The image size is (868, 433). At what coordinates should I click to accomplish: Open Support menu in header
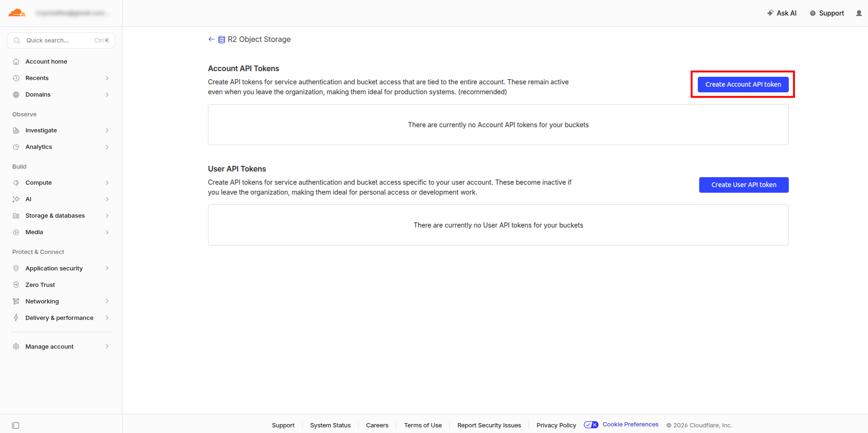point(827,13)
